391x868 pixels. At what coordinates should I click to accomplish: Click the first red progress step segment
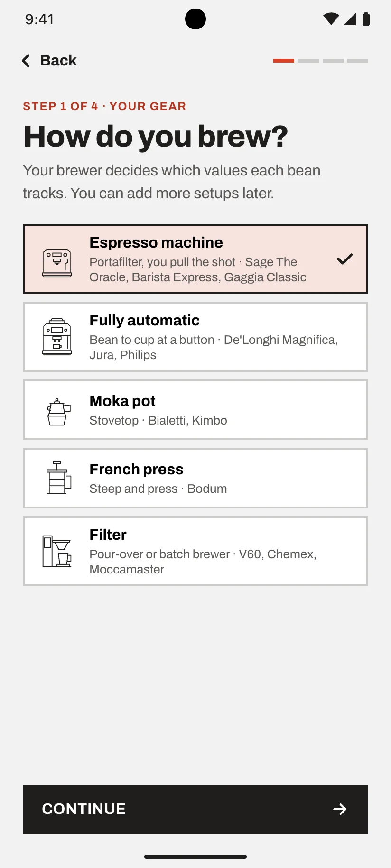(x=284, y=61)
